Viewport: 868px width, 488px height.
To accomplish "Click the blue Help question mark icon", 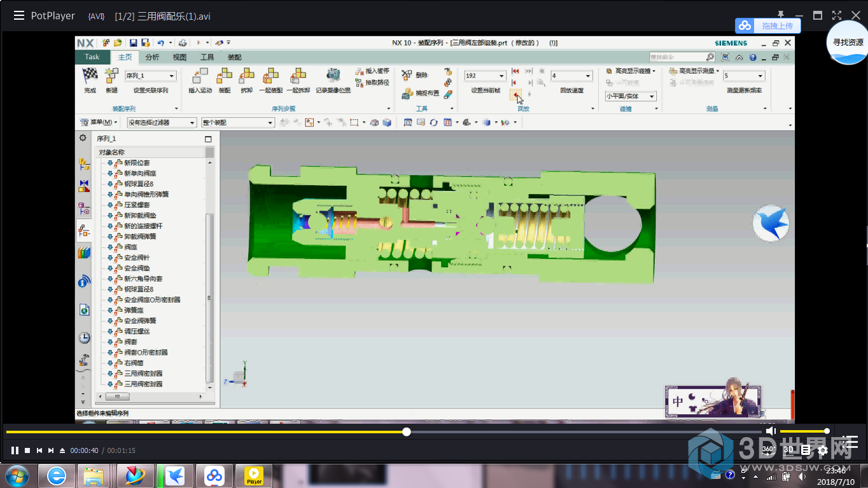I will 753,57.
